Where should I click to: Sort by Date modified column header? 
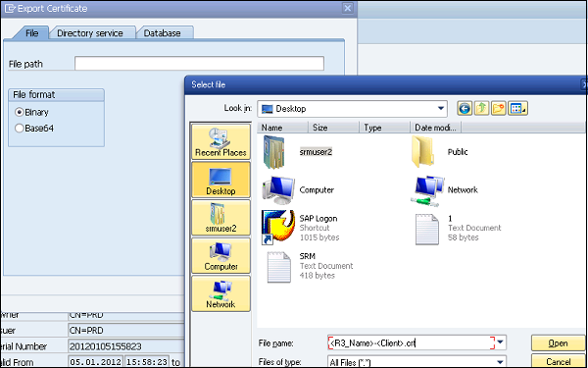click(x=436, y=128)
